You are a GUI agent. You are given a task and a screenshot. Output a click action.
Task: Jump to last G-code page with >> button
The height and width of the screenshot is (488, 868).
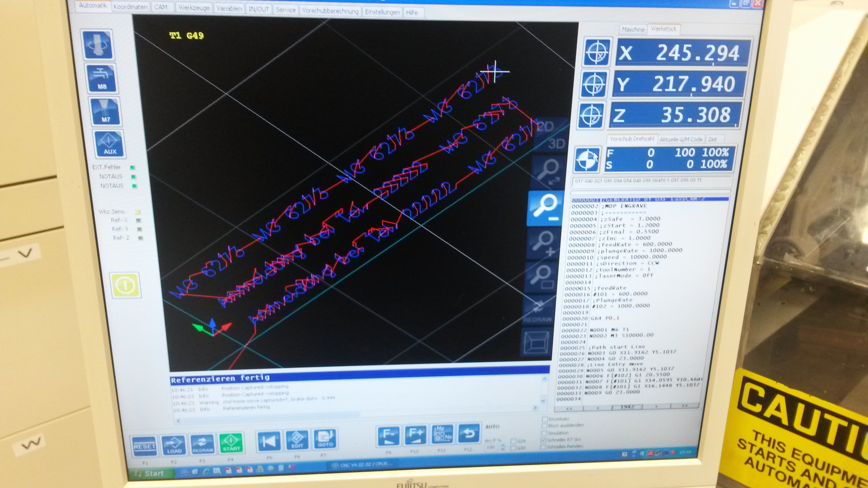pyautogui.click(x=684, y=406)
